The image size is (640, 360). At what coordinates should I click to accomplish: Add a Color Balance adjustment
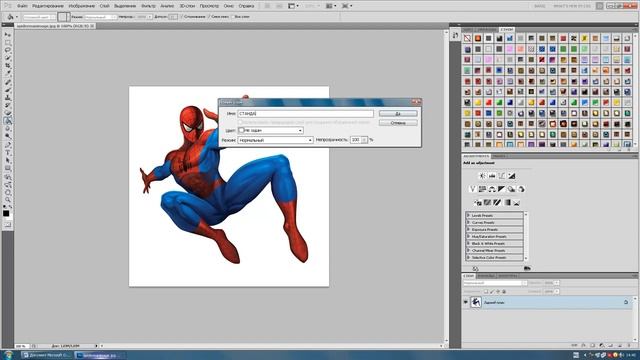pyautogui.click(x=492, y=189)
